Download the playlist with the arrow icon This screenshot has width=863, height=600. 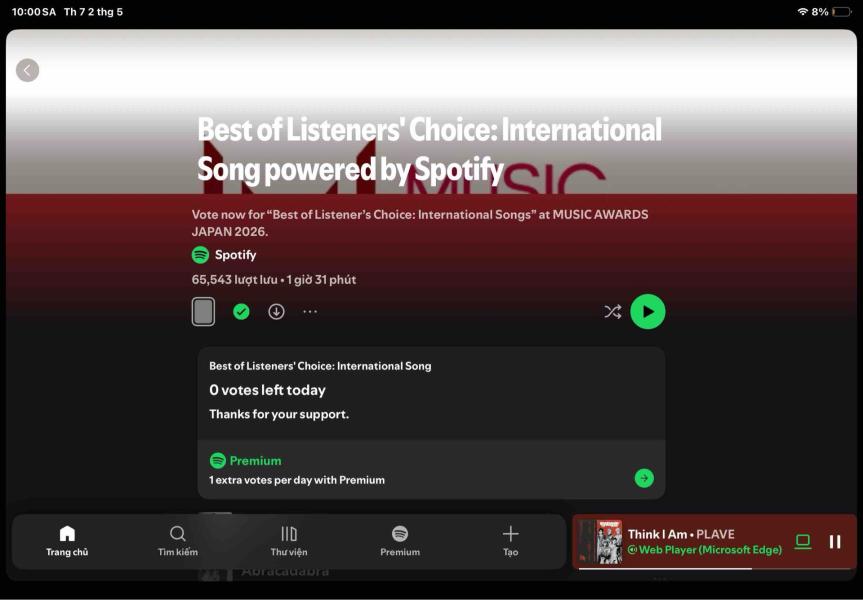coord(276,312)
